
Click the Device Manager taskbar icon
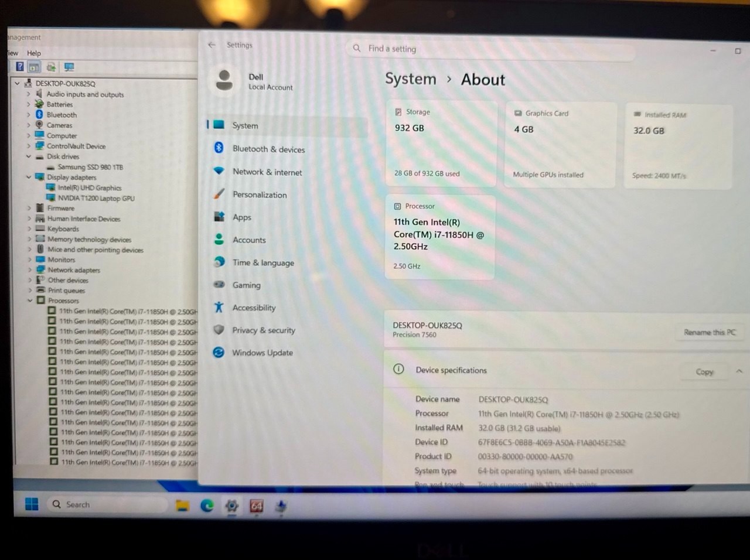[281, 506]
